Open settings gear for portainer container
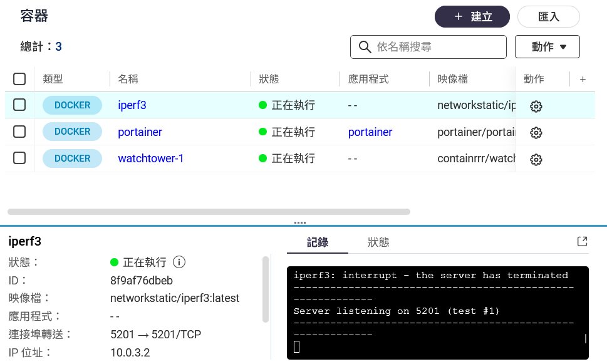The height and width of the screenshot is (364, 607). 536,133
